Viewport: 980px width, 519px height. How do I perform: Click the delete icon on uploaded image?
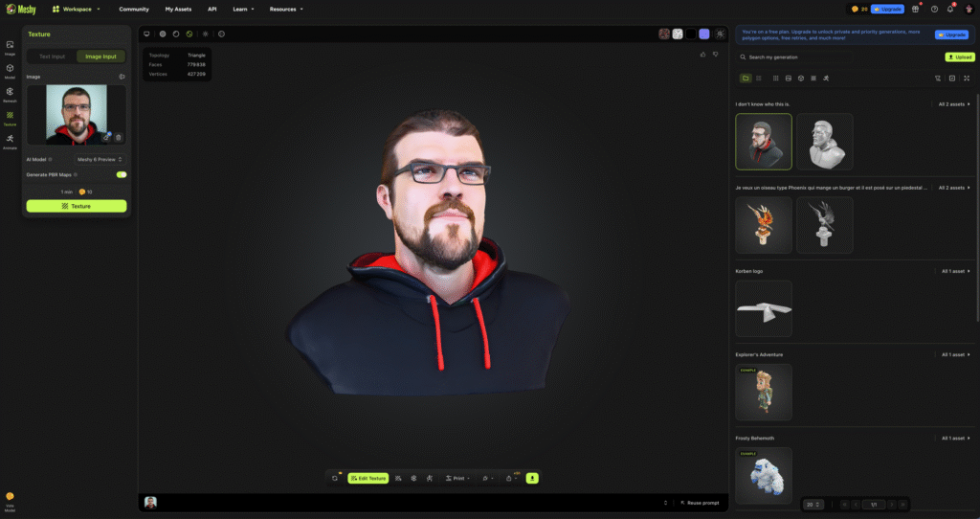pyautogui.click(x=119, y=137)
